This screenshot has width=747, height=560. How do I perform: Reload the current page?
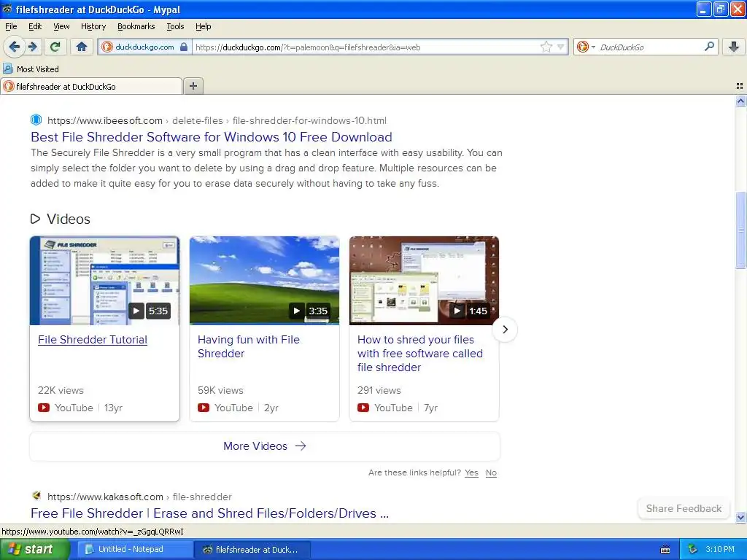click(x=55, y=47)
